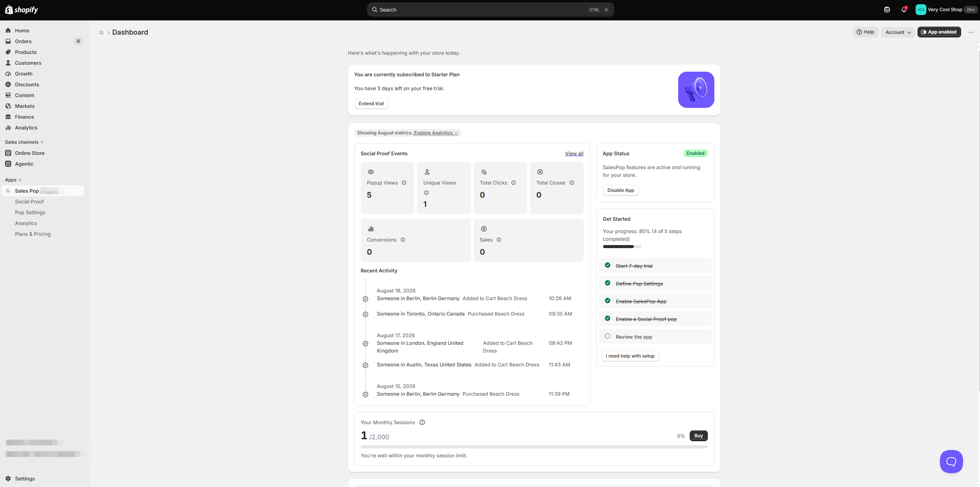Toggle the App enabled switch
980x487 pixels.
(x=939, y=32)
